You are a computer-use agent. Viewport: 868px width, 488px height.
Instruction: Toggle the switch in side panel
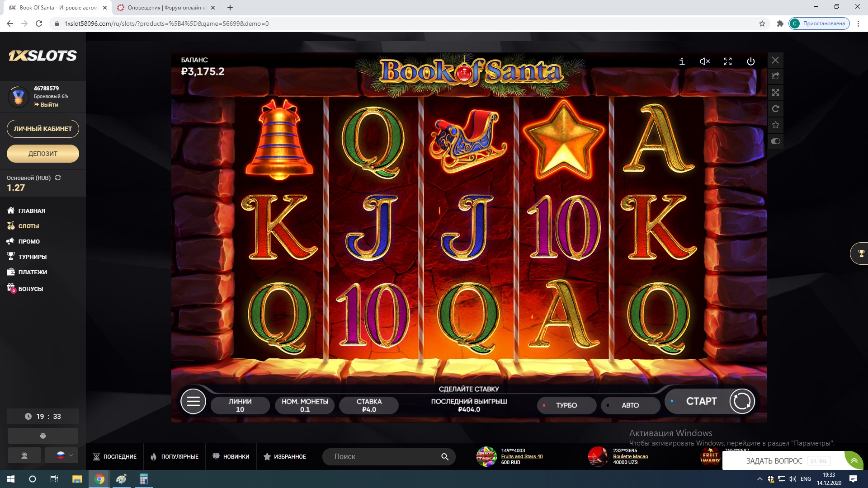coord(775,141)
